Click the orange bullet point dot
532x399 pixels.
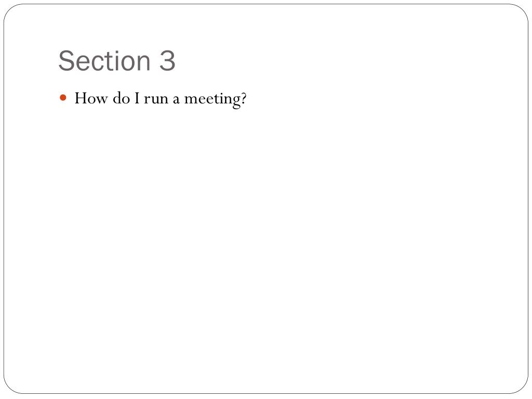pyautogui.click(x=63, y=98)
